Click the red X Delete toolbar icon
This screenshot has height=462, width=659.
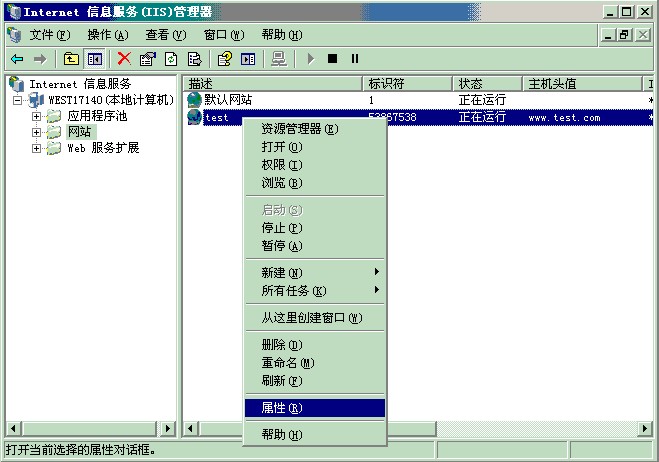click(x=124, y=59)
